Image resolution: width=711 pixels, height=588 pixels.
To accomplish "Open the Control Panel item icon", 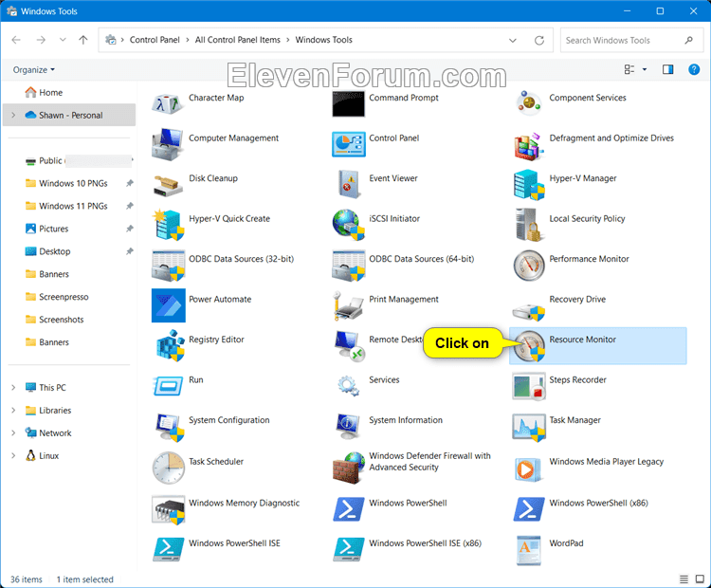I will click(x=348, y=144).
